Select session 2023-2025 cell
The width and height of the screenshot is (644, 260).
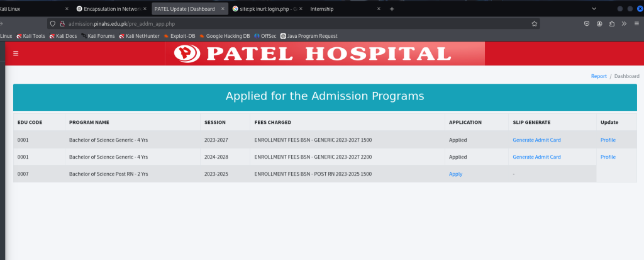[225, 174]
